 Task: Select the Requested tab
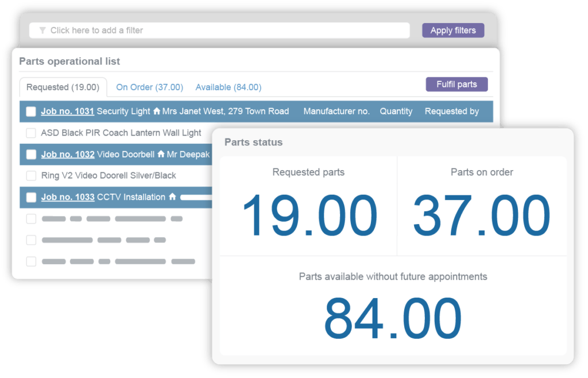63,87
